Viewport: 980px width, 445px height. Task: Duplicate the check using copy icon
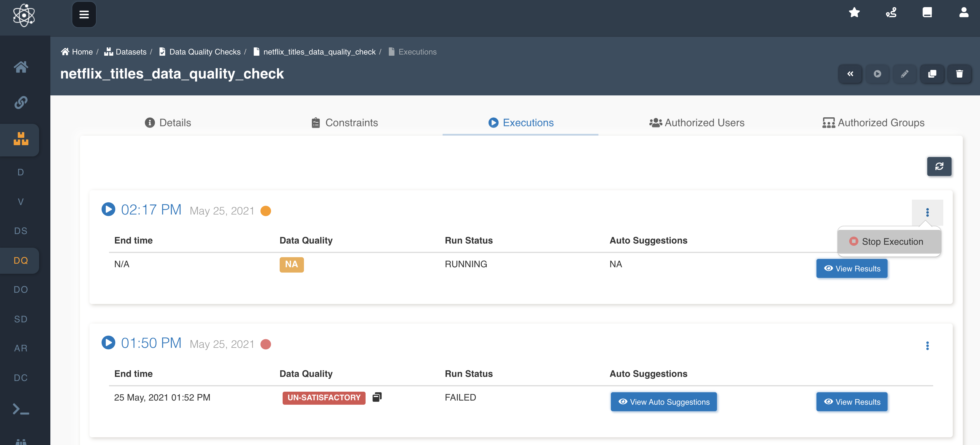(932, 74)
